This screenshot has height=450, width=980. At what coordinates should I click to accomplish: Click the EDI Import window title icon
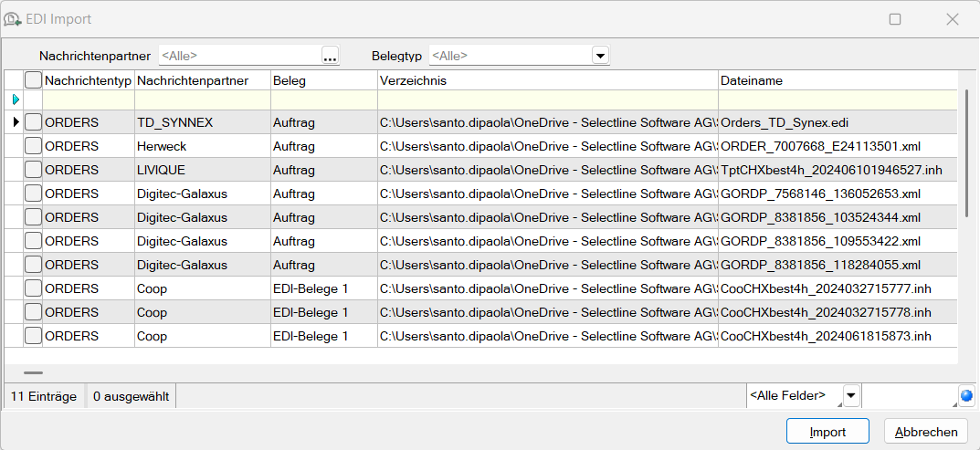[x=13, y=19]
